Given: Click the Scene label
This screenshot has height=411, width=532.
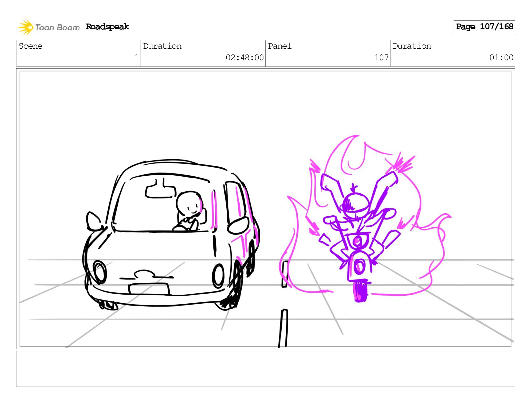Looking at the screenshot, I should (x=30, y=46).
